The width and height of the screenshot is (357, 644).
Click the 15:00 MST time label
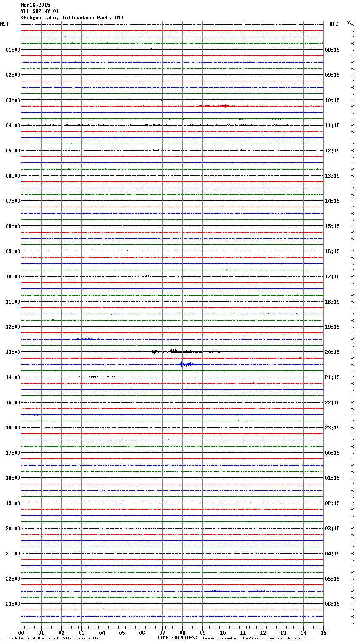(x=13, y=403)
